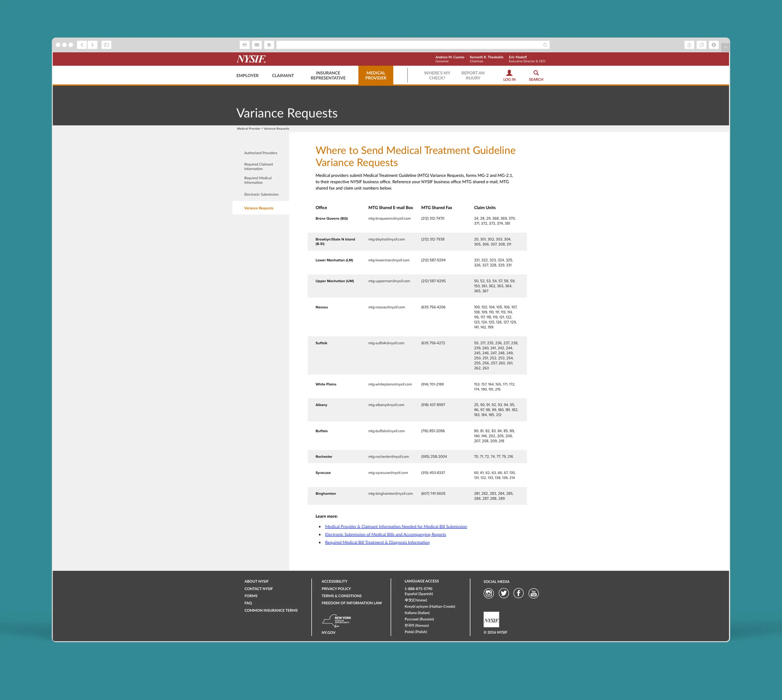Open the Insurance Representative menu
The width and height of the screenshot is (782, 700).
(x=328, y=75)
